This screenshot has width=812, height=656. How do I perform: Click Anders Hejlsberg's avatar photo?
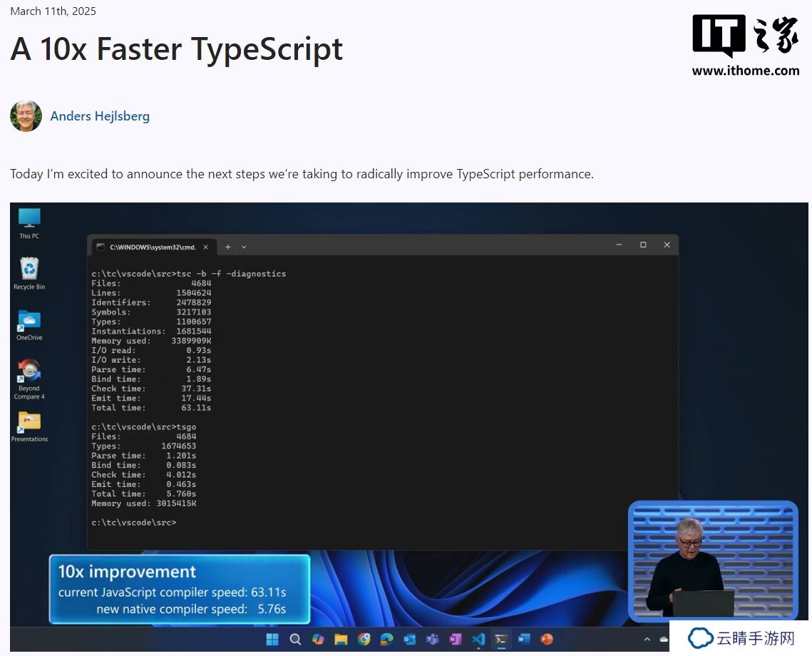pos(26,116)
